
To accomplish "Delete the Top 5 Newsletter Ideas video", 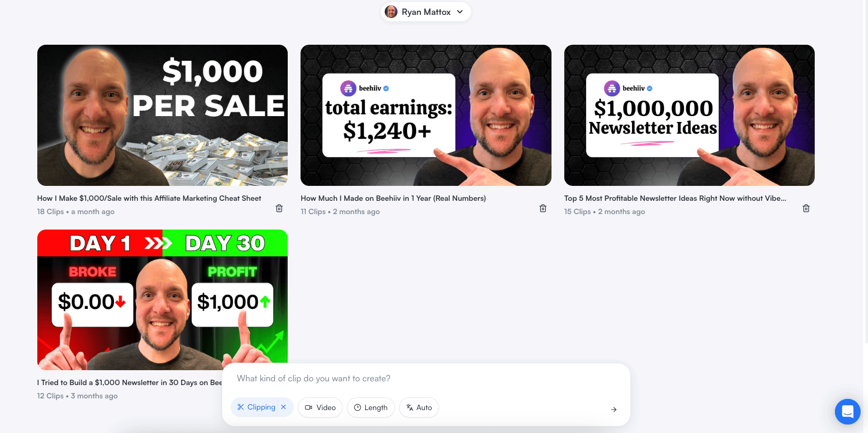I will (806, 208).
